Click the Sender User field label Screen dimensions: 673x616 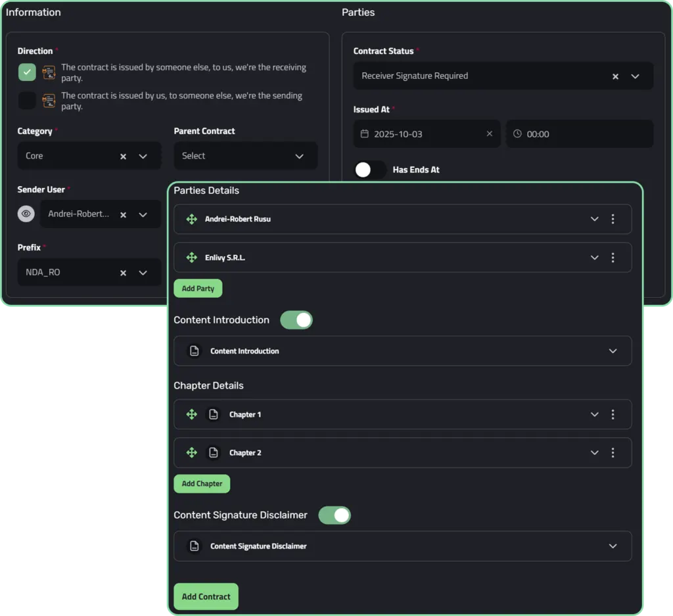pos(41,189)
